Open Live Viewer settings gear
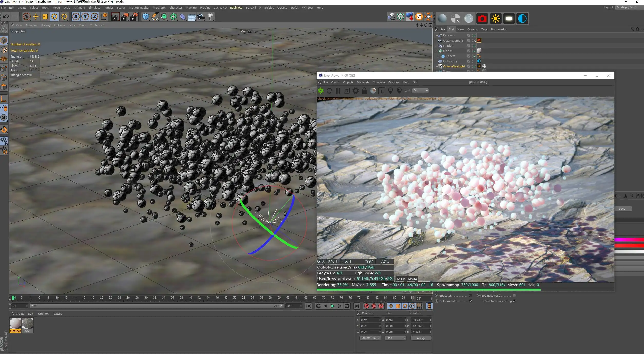Viewport: 644px width, 354px height. pos(356,91)
